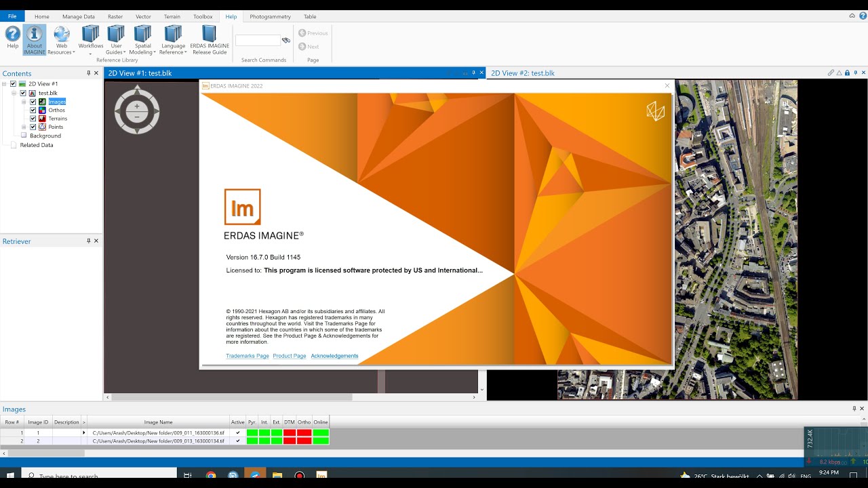Open the Spatial Modeling reference dropdown
Screen dimensions: 868x488
point(142,40)
